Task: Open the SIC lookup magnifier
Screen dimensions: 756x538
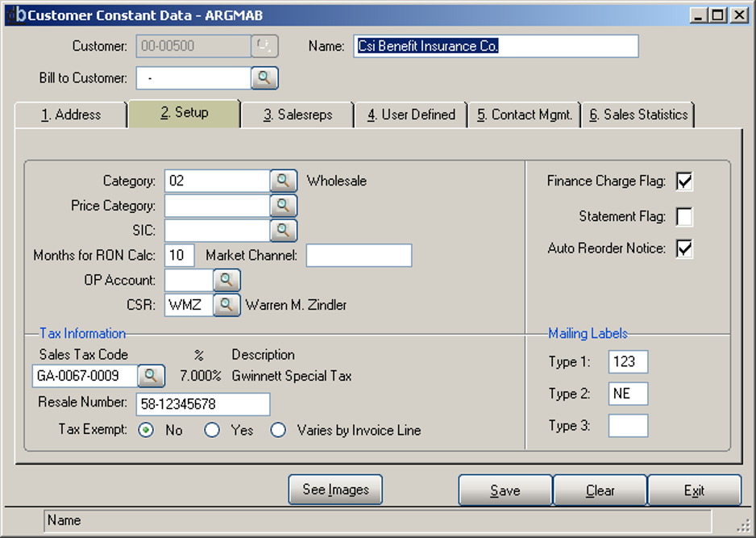Action: tap(284, 231)
